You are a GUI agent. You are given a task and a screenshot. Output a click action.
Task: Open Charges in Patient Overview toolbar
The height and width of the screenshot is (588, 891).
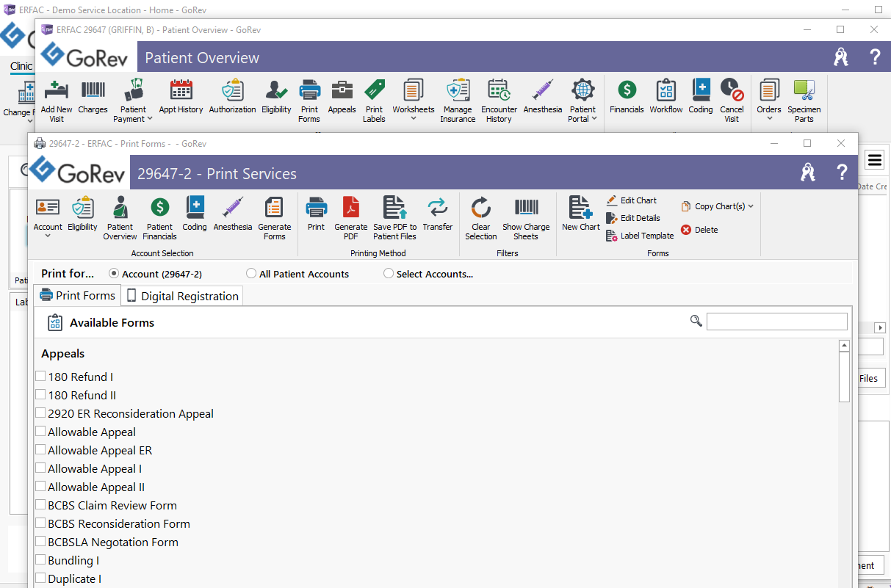[93, 97]
